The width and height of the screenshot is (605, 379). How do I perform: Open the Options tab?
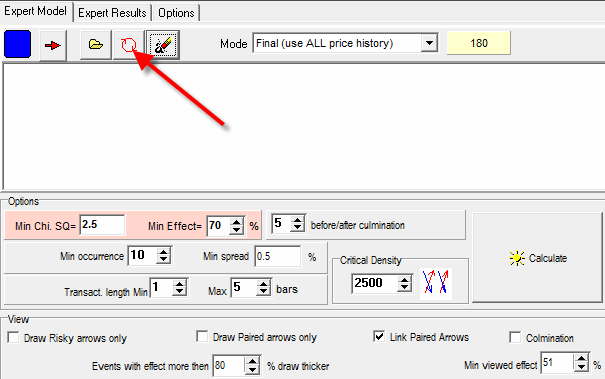pos(176,13)
